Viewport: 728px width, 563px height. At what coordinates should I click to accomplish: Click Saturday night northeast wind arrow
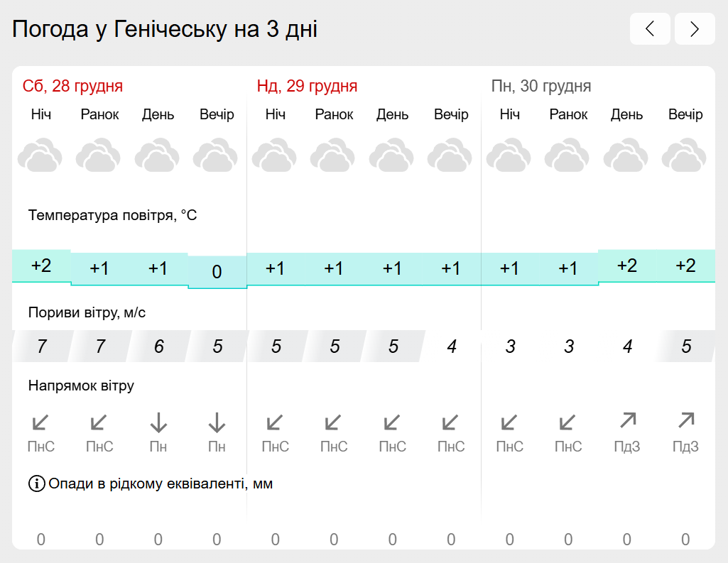pyautogui.click(x=40, y=422)
